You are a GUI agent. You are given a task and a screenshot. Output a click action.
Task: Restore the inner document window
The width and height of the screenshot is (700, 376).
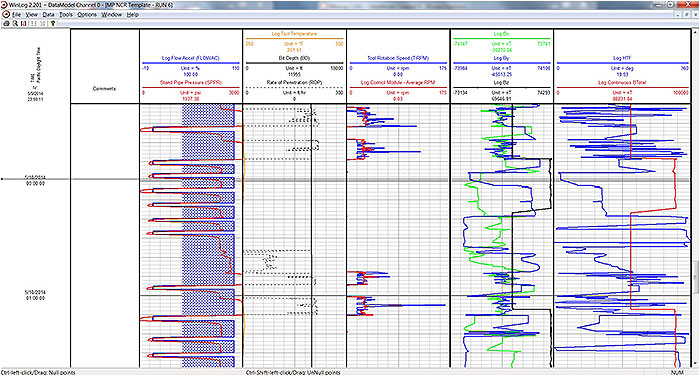686,15
